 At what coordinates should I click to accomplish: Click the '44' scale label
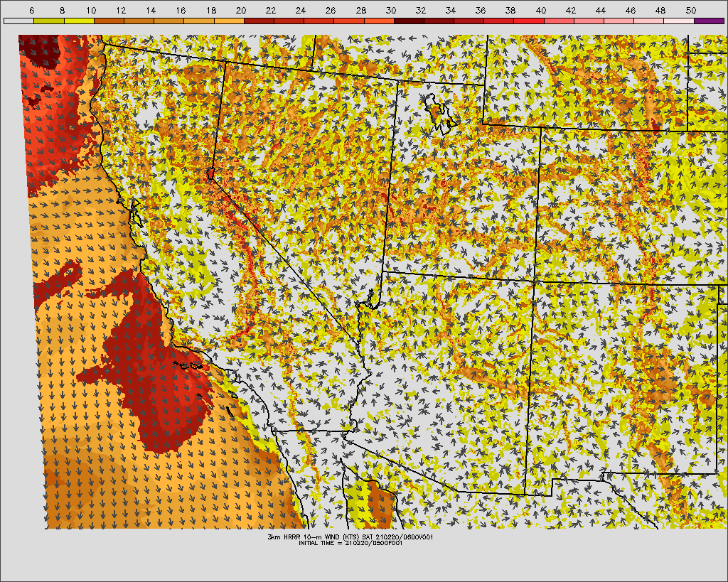[600, 10]
